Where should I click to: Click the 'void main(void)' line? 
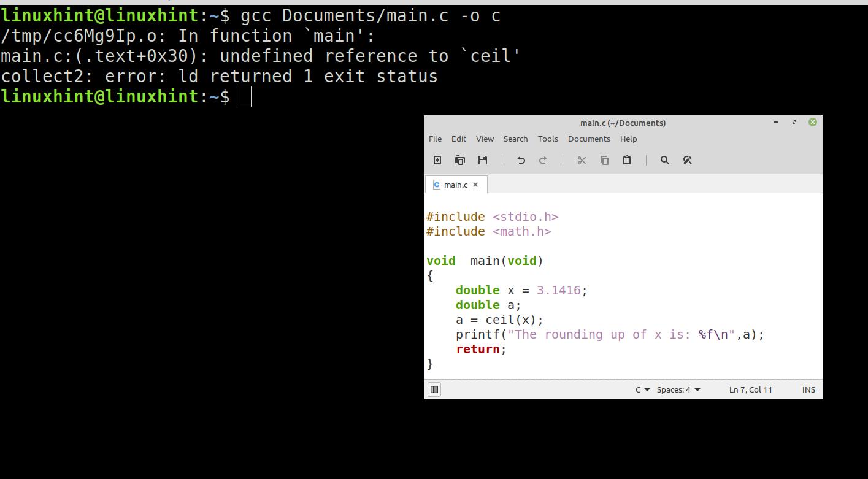(485, 261)
